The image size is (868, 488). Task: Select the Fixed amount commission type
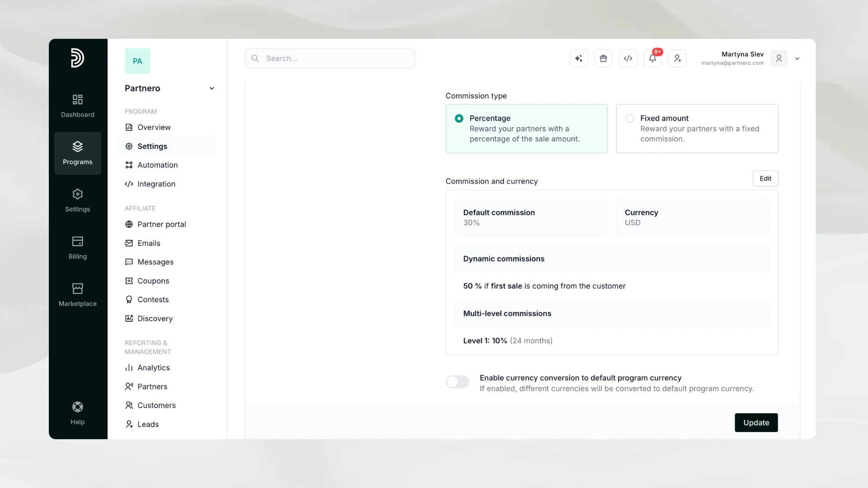point(697,129)
